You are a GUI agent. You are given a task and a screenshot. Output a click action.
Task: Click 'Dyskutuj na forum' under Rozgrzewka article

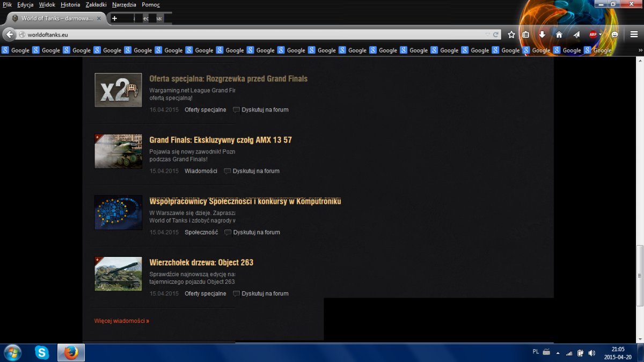(x=265, y=110)
